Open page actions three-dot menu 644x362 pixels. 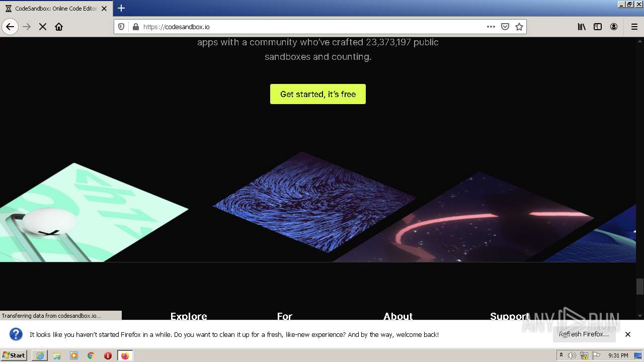coord(491,27)
